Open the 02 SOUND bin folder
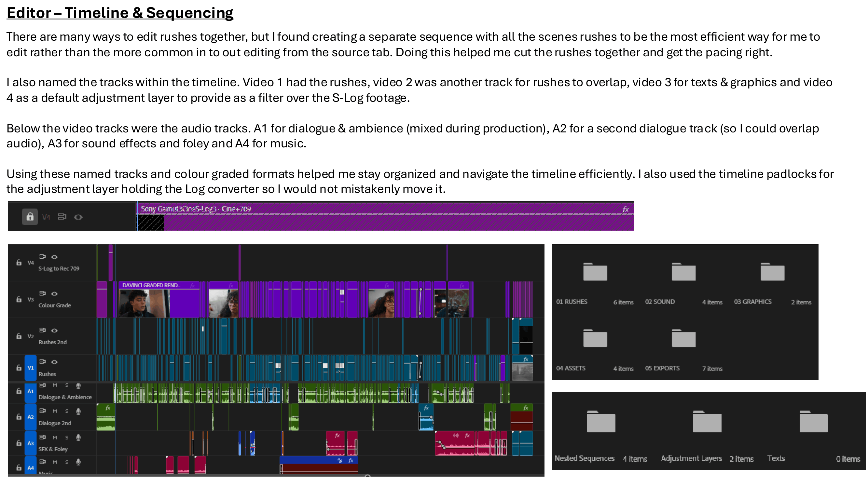This screenshot has width=868, height=488. pyautogui.click(x=683, y=271)
